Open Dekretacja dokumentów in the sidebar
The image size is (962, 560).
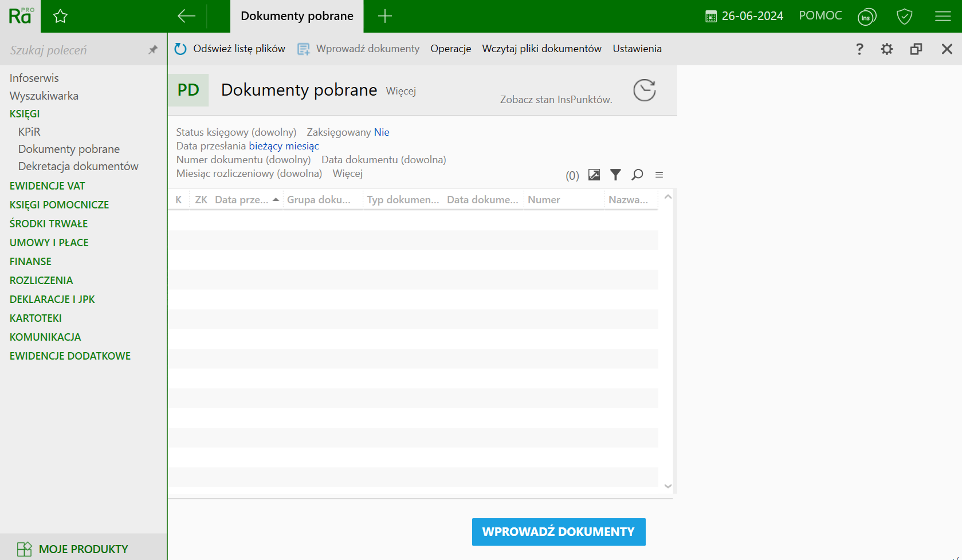(78, 166)
